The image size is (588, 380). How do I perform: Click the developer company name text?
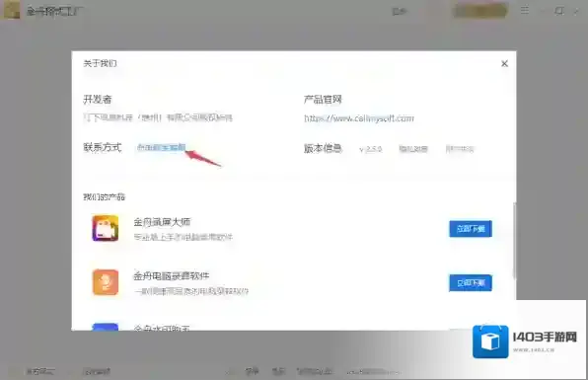158,117
